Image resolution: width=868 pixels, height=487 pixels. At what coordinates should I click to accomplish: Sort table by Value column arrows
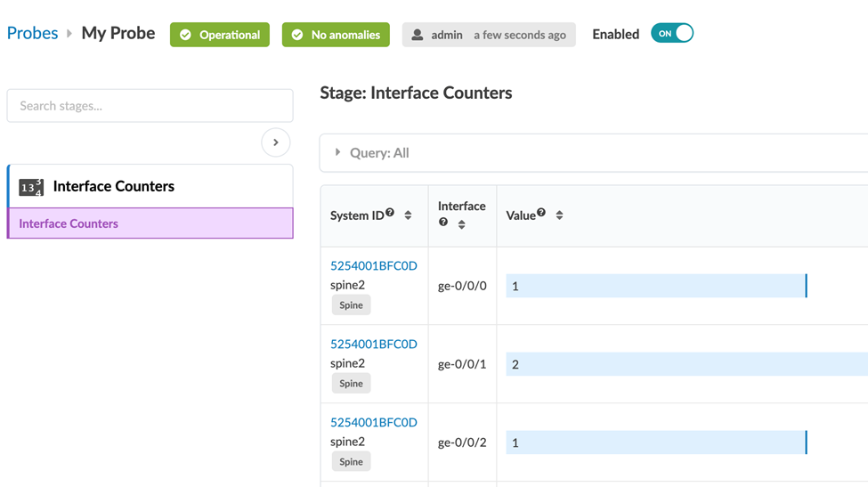(x=559, y=215)
